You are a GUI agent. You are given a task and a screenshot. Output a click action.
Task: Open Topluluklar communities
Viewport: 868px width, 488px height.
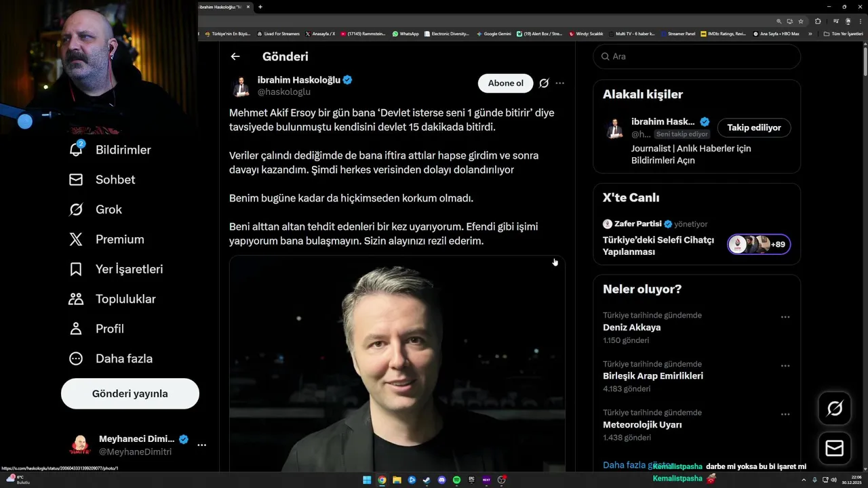(113, 299)
